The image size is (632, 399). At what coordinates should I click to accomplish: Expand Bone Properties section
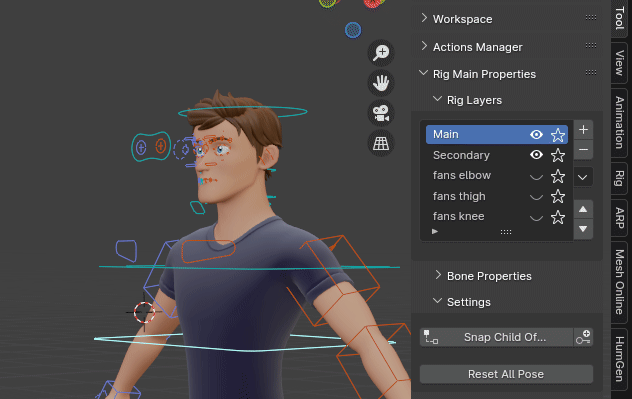(489, 276)
